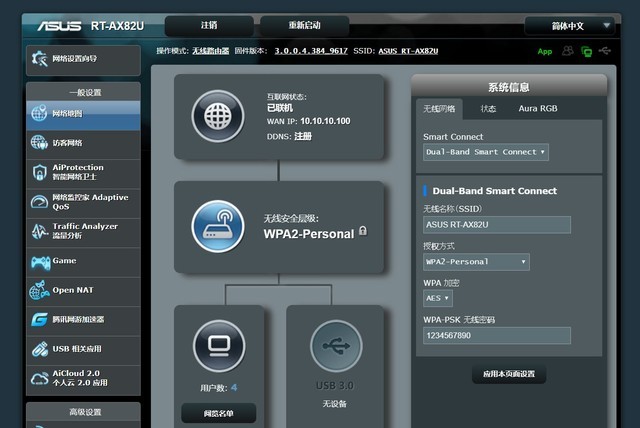
Task: Open the AES encryption dropdown
Action: pyautogui.click(x=438, y=298)
